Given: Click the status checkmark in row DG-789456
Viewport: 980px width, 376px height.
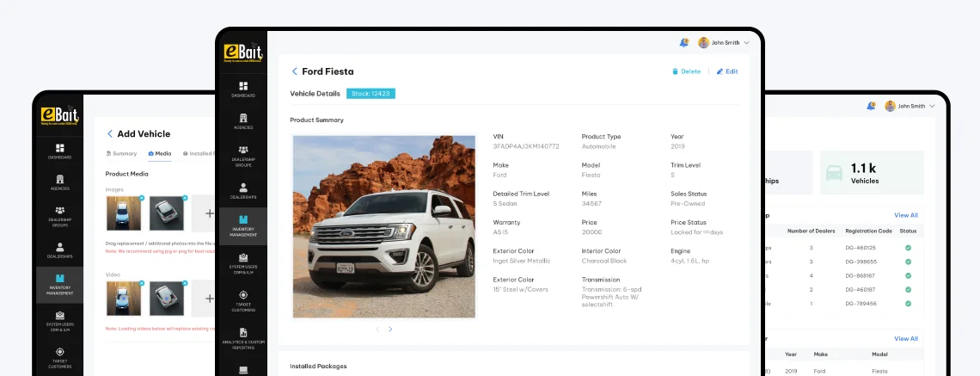Looking at the screenshot, I should [908, 304].
